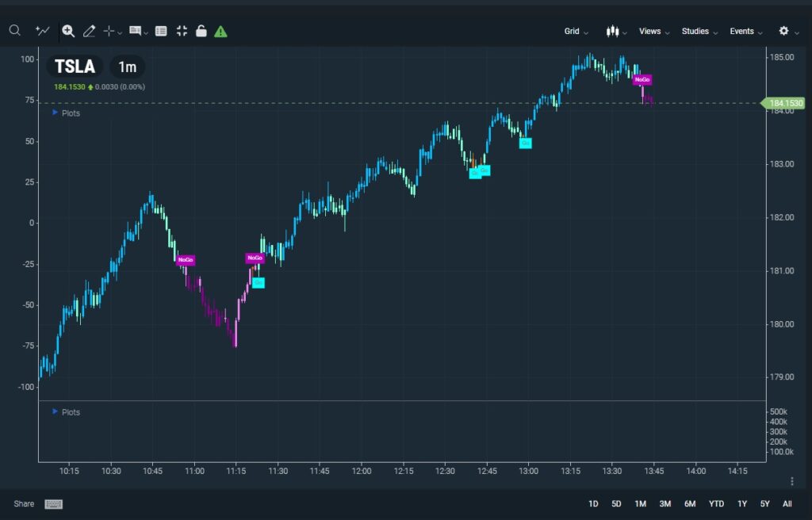Image resolution: width=812 pixels, height=520 pixels.
Task: Click the 1m interval badge next to TSLA
Action: coord(128,67)
